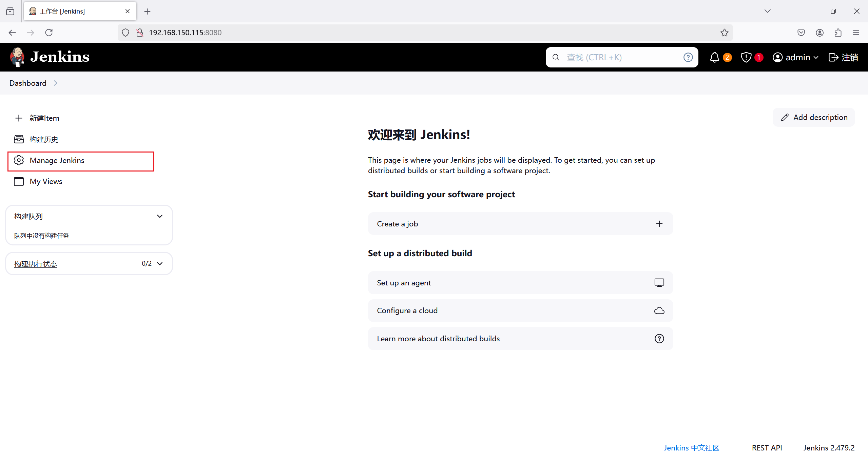Click the cloud icon on Configure a cloud
Screen dimensions: 868x463
coord(659,310)
